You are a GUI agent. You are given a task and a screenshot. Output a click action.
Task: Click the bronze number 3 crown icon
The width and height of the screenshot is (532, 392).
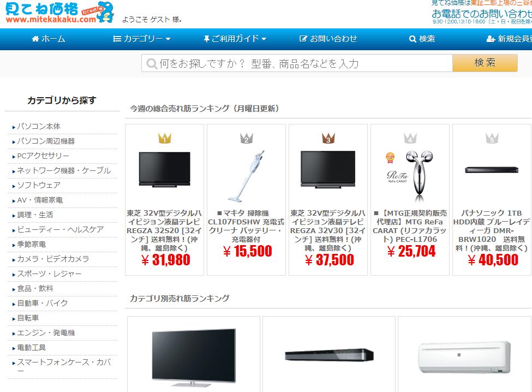pyautogui.click(x=328, y=138)
